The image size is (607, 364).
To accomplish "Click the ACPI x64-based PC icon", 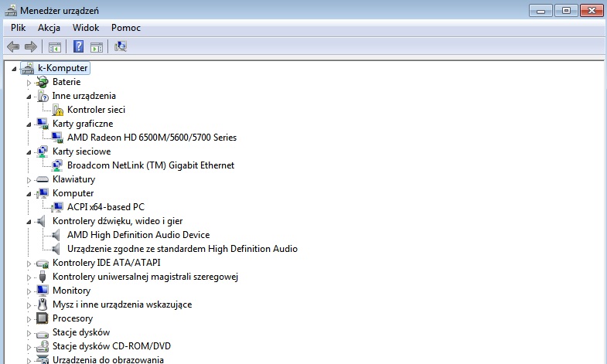I will click(x=57, y=207).
